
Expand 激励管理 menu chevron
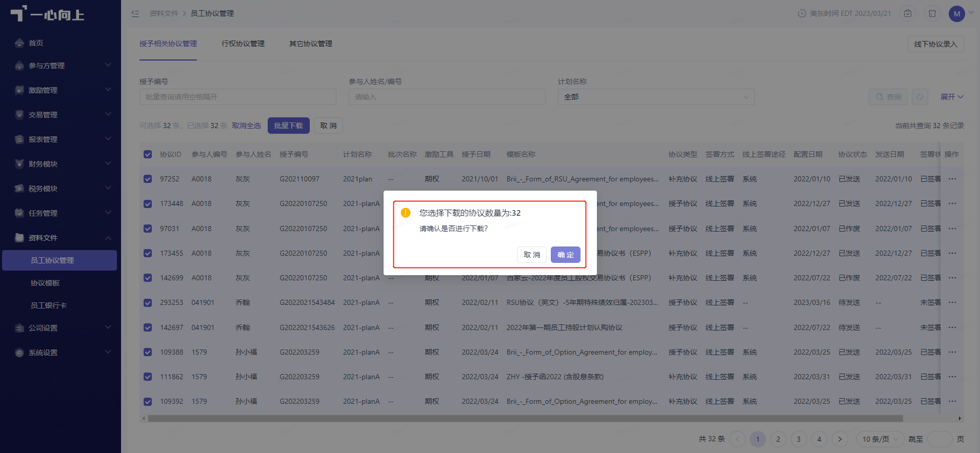pyautogui.click(x=108, y=90)
